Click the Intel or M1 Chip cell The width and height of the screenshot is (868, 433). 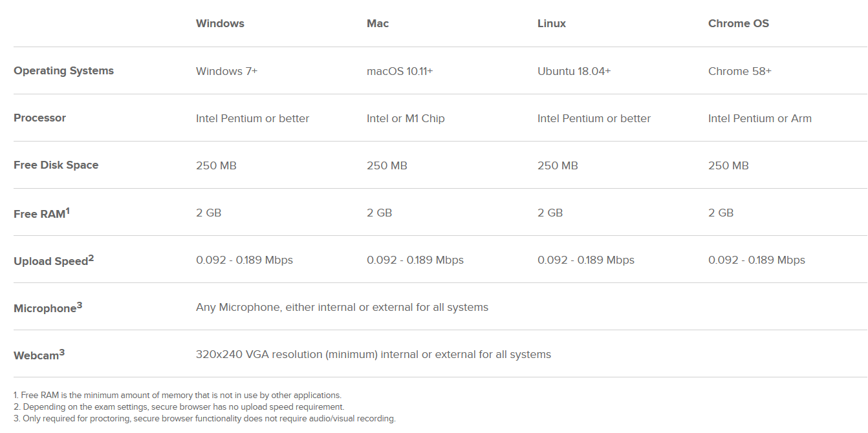coord(406,118)
